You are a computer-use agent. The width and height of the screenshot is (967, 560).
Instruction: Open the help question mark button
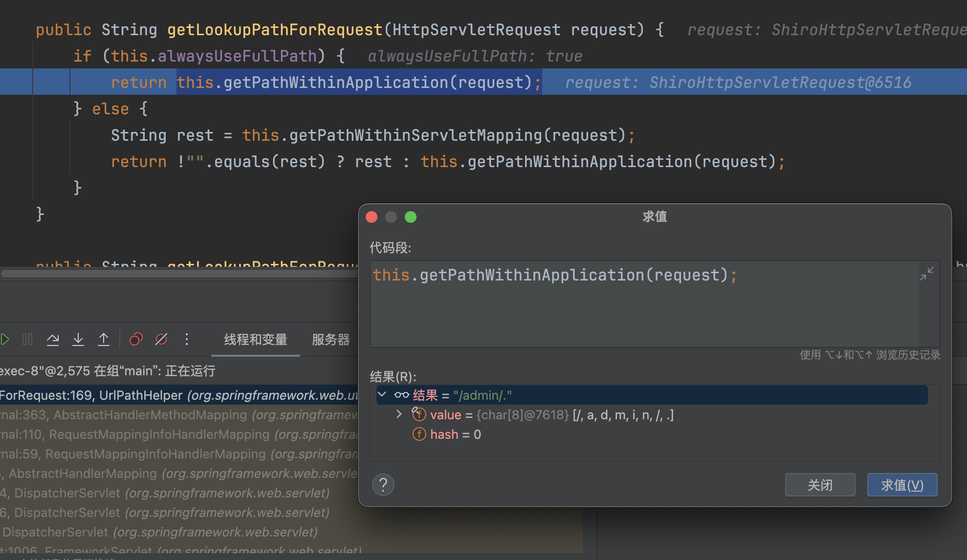tap(383, 485)
